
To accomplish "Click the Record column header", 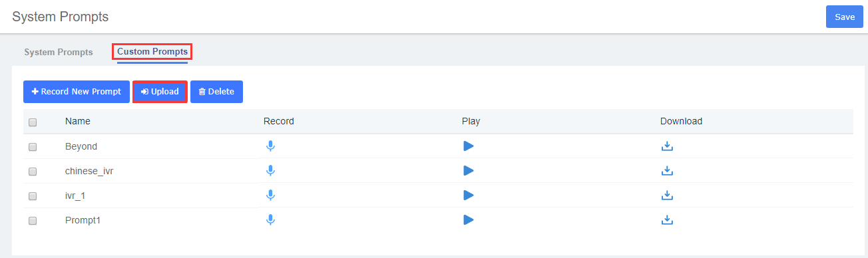I will (279, 121).
